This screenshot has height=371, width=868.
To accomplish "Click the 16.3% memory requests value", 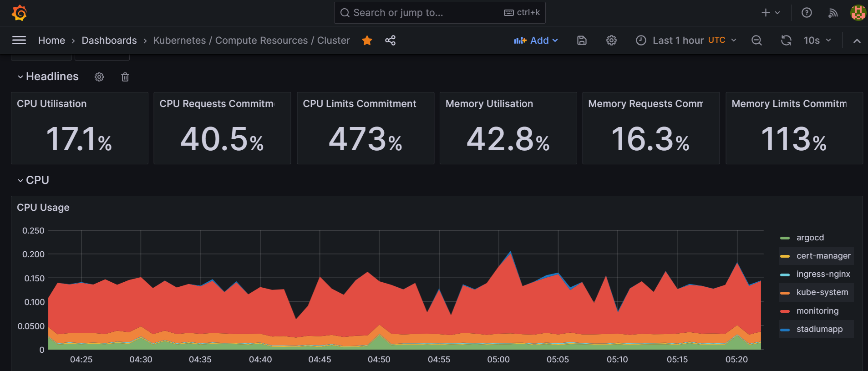I will pos(650,139).
